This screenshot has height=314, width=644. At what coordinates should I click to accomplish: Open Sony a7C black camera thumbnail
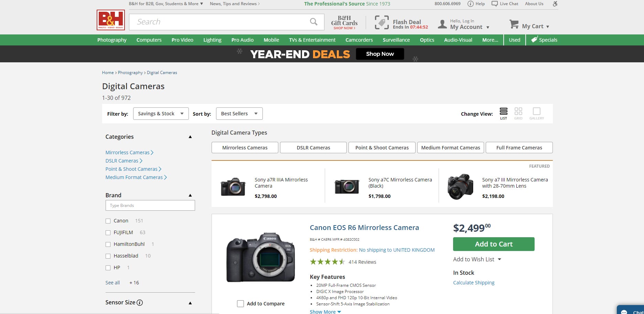click(347, 187)
